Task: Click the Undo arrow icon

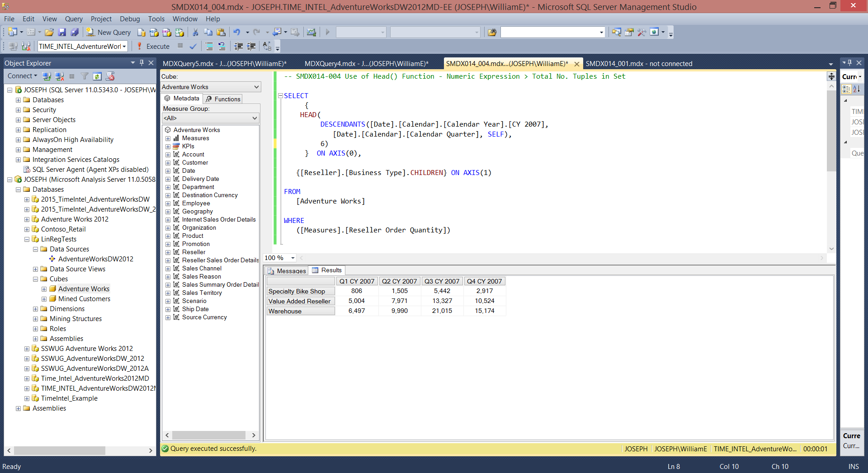Action: pos(236,32)
